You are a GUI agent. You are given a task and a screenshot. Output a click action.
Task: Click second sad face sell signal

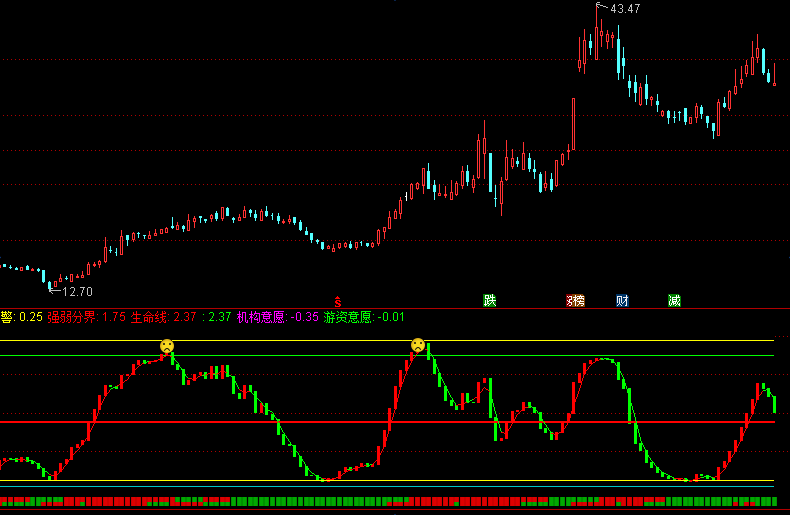(x=418, y=345)
